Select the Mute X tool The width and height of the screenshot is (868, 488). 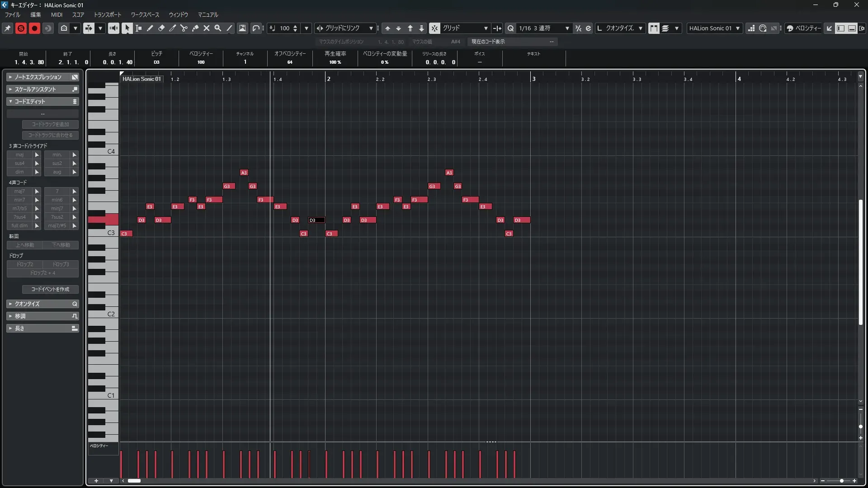click(x=207, y=28)
